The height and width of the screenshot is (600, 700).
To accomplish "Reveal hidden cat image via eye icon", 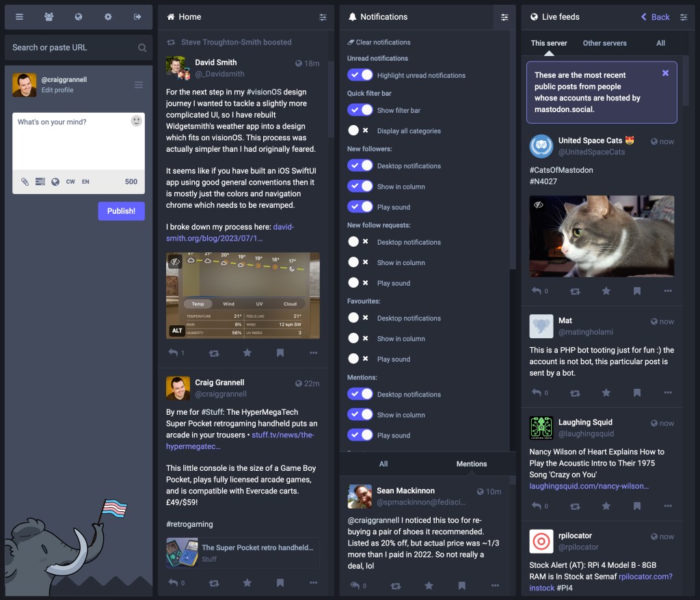I will (539, 204).
